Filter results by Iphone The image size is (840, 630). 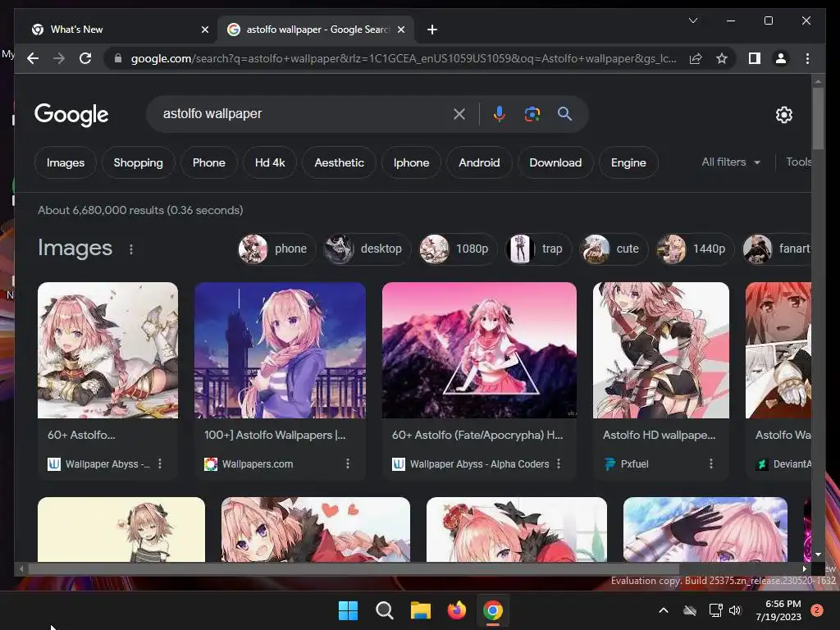(x=412, y=162)
